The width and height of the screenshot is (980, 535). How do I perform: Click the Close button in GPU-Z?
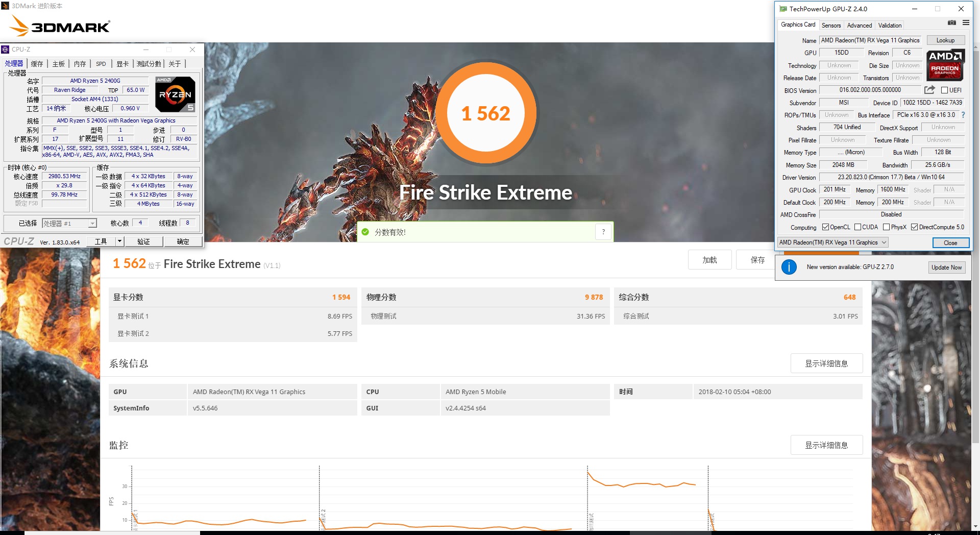(950, 242)
